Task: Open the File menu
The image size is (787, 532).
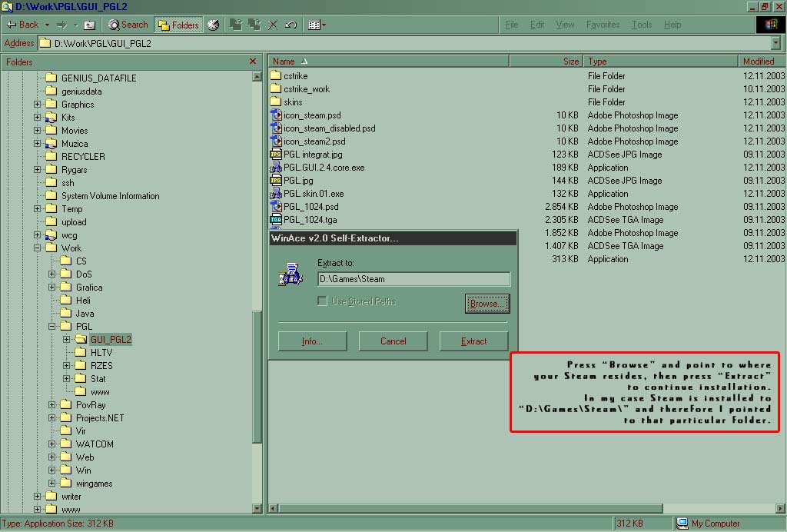Action: tap(511, 25)
